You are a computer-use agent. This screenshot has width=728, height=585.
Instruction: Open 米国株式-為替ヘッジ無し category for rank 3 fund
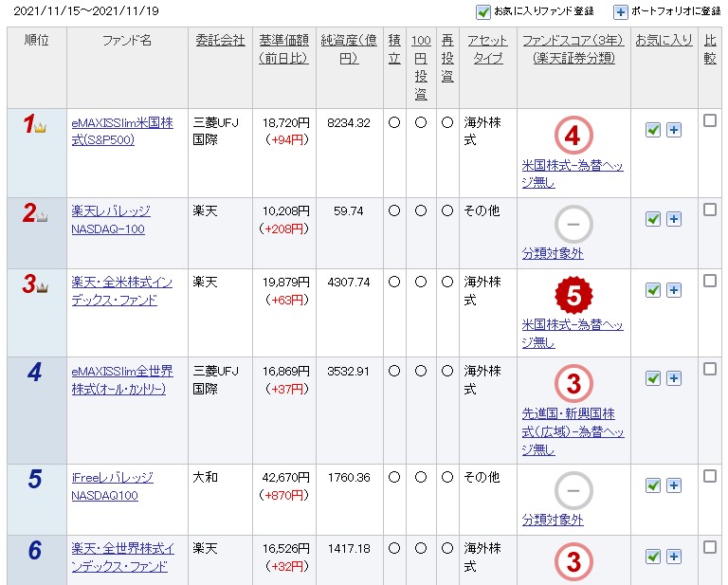point(573,334)
